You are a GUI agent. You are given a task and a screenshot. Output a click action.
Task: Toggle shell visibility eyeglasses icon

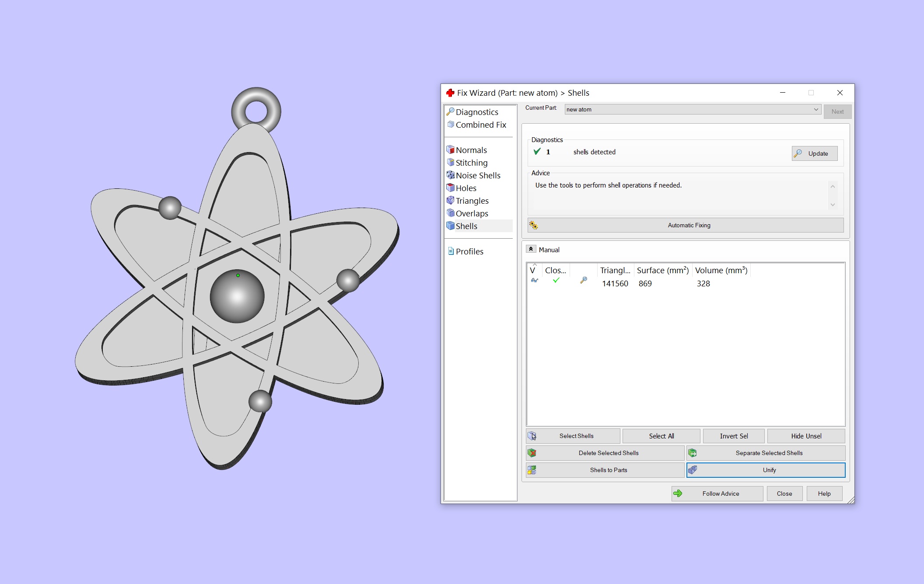(534, 281)
